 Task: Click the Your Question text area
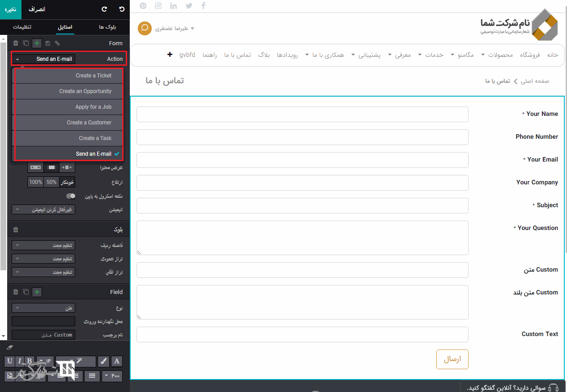point(302,238)
